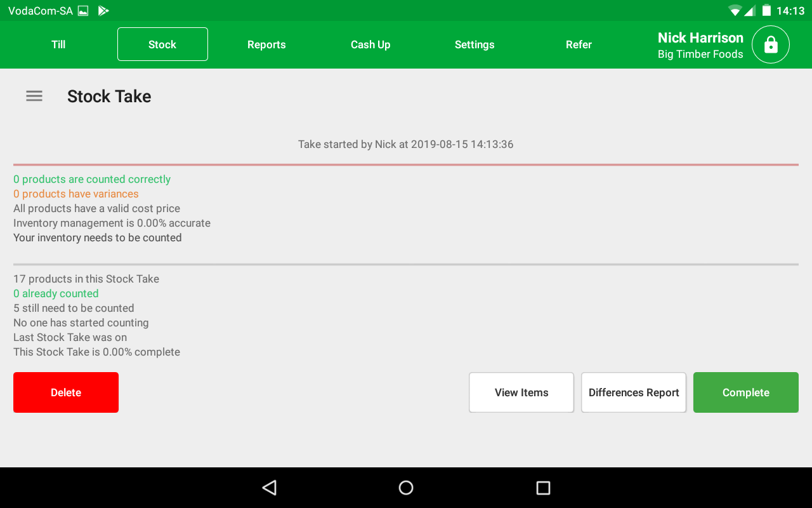Image resolution: width=812 pixels, height=508 pixels.
Task: Complete the stock take
Action: coord(746,392)
